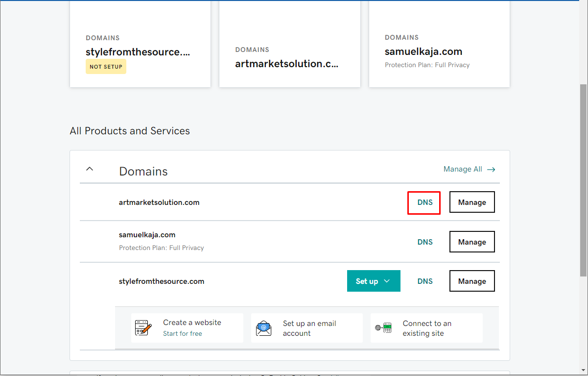Click Manage for stylefromthesource.com
Image resolution: width=588 pixels, height=376 pixels.
(x=472, y=281)
